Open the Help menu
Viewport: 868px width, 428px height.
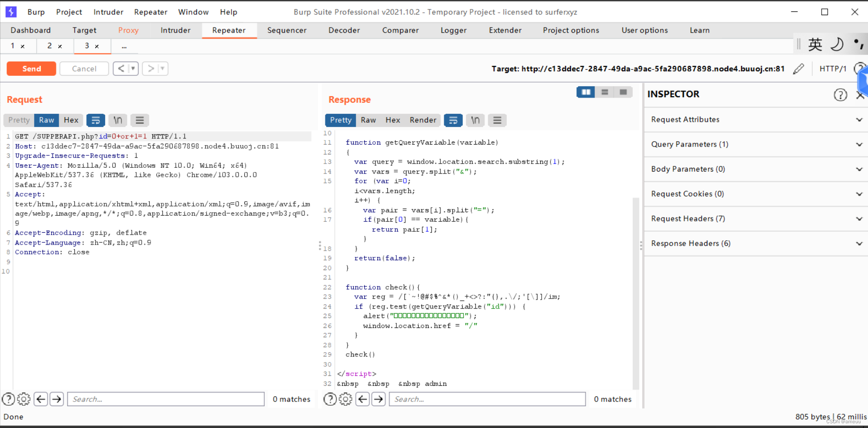tap(229, 12)
